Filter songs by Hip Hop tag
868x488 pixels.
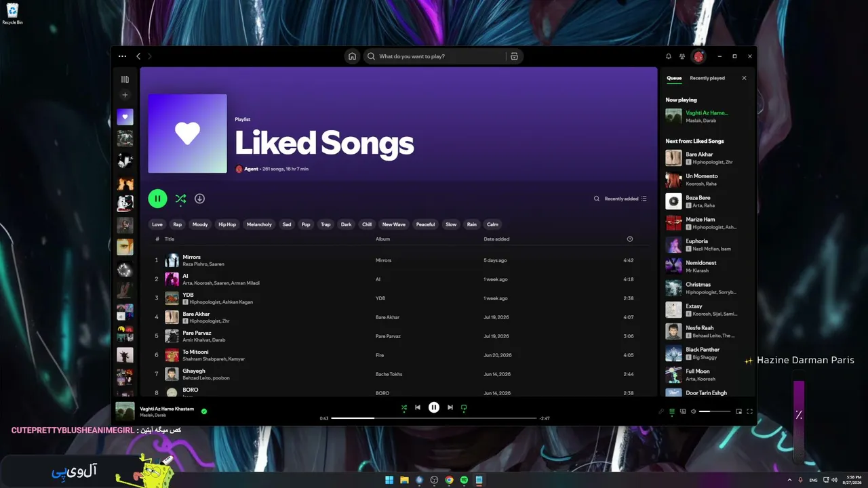click(x=227, y=224)
